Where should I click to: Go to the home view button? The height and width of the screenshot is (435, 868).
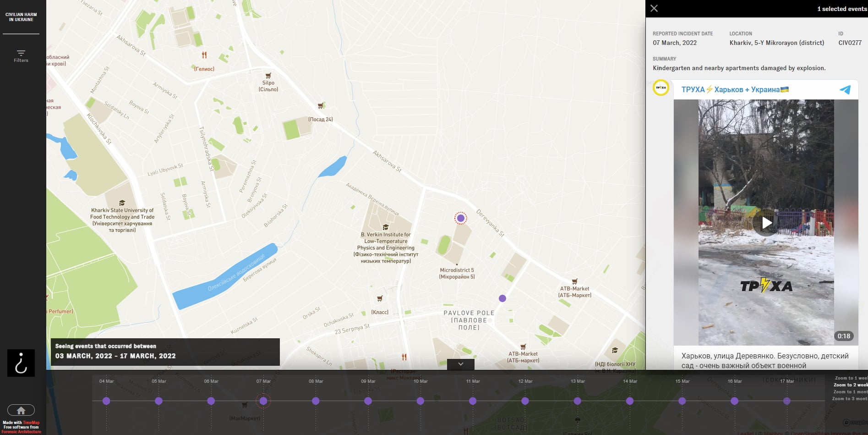coord(21,410)
